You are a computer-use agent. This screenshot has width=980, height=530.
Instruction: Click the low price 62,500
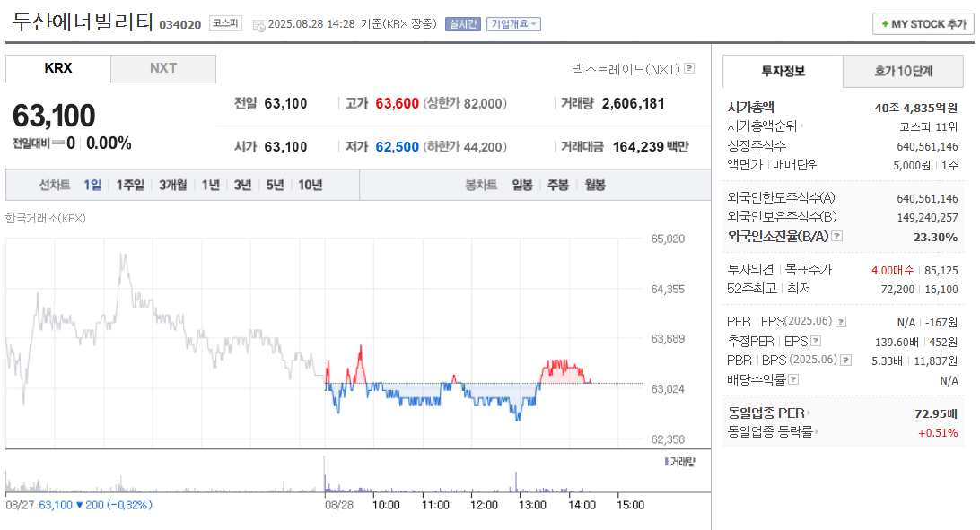click(397, 147)
